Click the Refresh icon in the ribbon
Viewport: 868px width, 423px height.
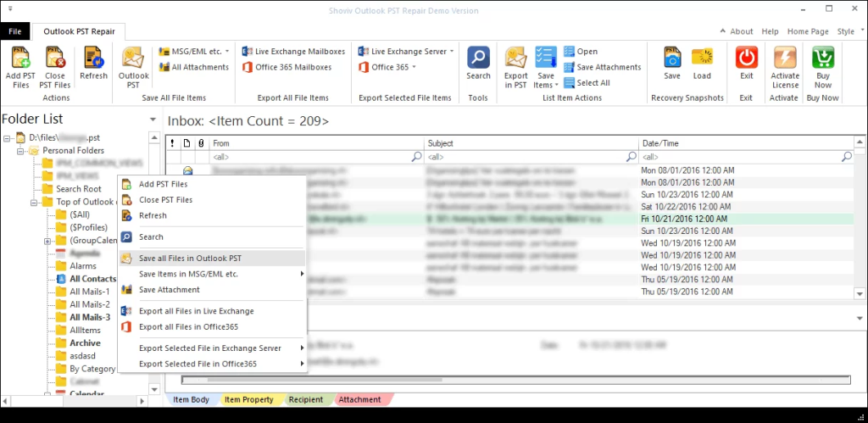pos(93,59)
